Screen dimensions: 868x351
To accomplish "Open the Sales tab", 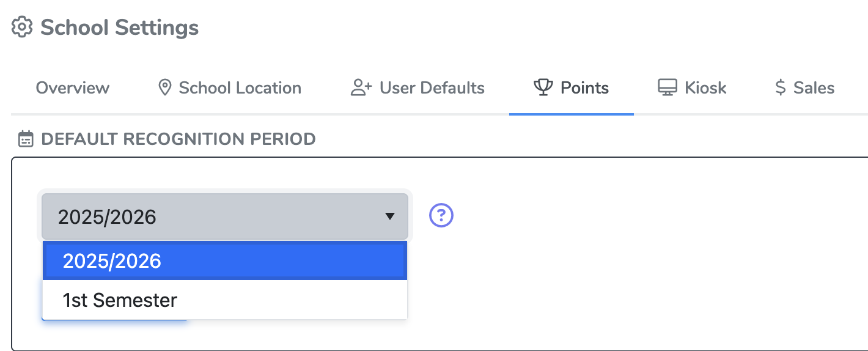I will [x=814, y=88].
